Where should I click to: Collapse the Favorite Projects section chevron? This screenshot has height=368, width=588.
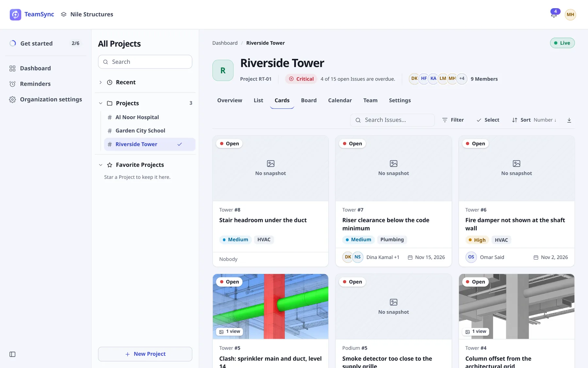101,165
